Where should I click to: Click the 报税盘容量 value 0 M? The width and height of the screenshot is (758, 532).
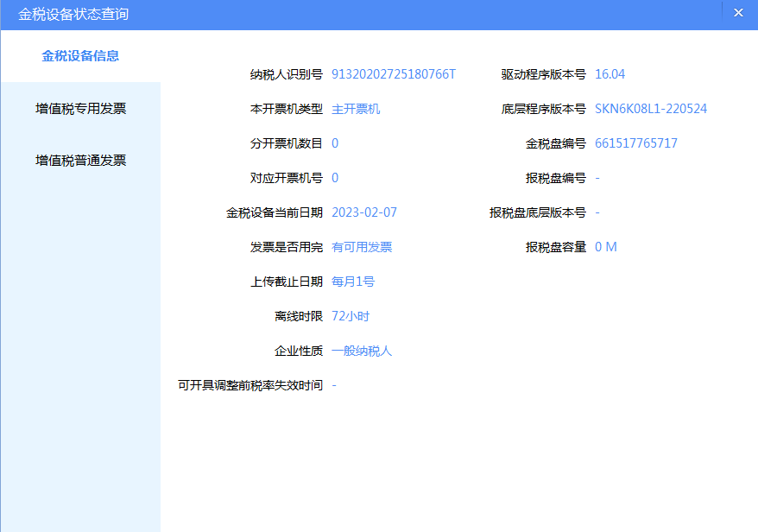(x=606, y=247)
